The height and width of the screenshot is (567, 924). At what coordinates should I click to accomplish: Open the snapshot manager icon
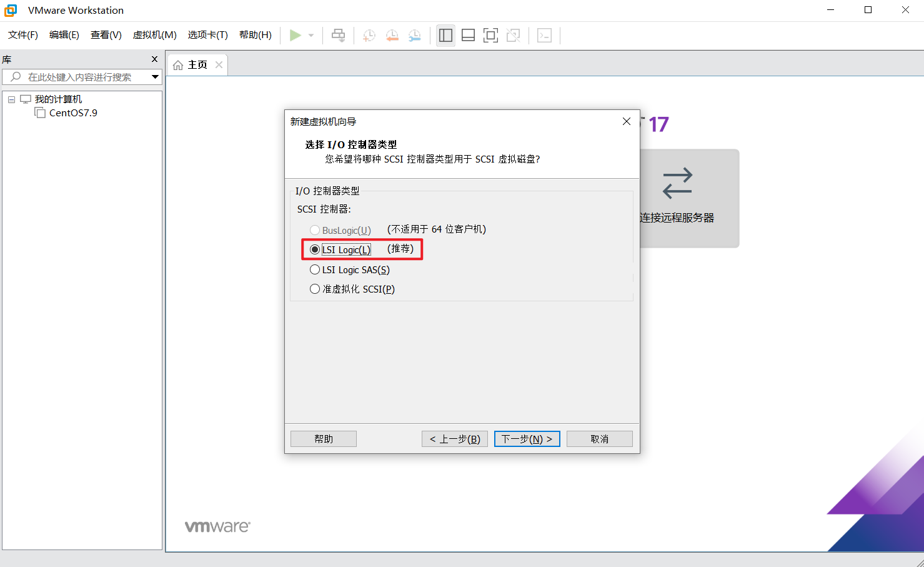coord(415,36)
